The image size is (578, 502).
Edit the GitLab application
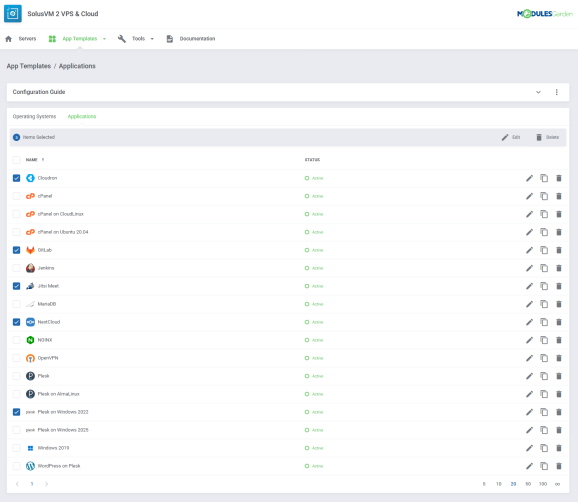point(529,250)
